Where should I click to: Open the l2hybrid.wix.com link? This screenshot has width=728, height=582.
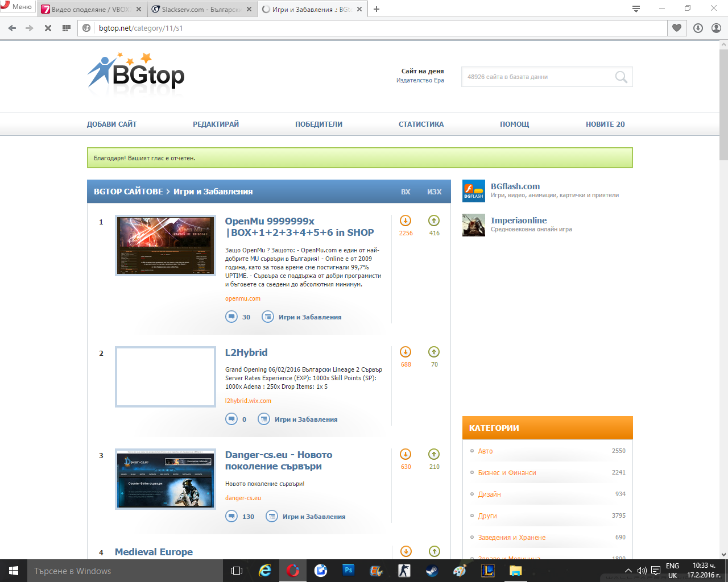[248, 401]
